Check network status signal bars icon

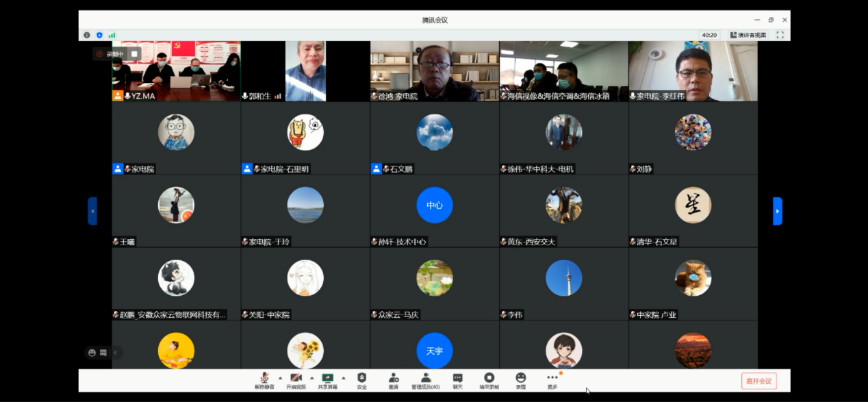coord(112,35)
